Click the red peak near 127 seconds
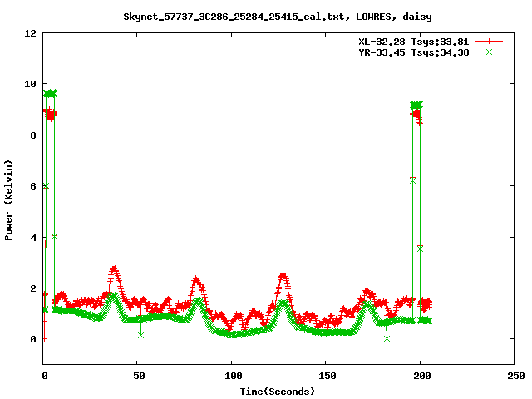The height and width of the screenshot is (399, 532). (283, 275)
